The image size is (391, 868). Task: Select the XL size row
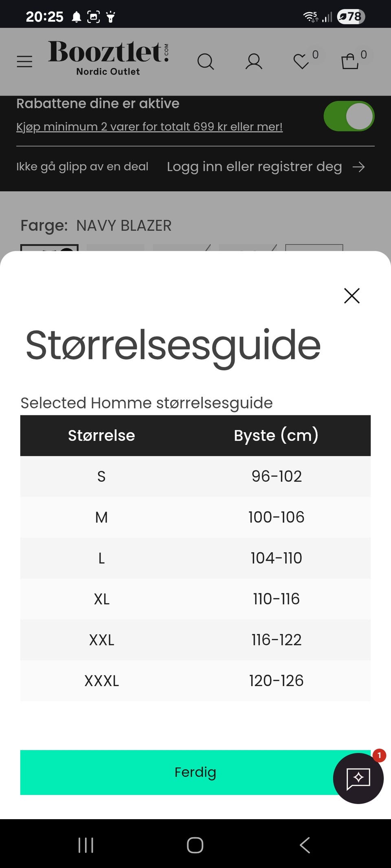tap(195, 599)
